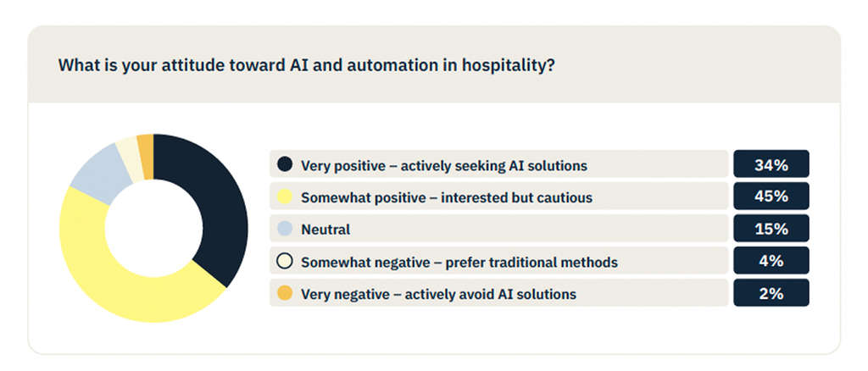Click the "Very positive – actively seeking AI solutions" label
The height and width of the screenshot is (371, 868).
pos(443,165)
